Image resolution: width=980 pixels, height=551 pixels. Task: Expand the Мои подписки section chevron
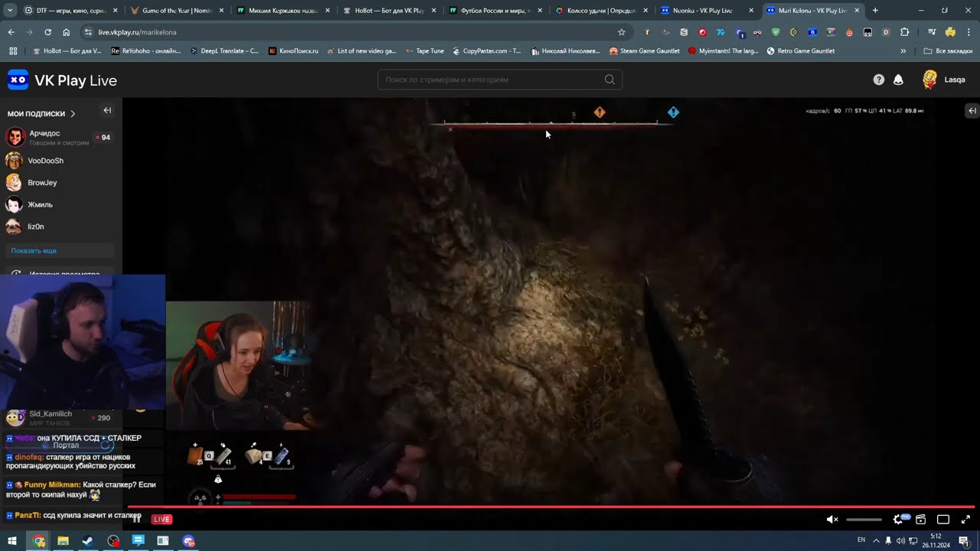click(x=73, y=113)
